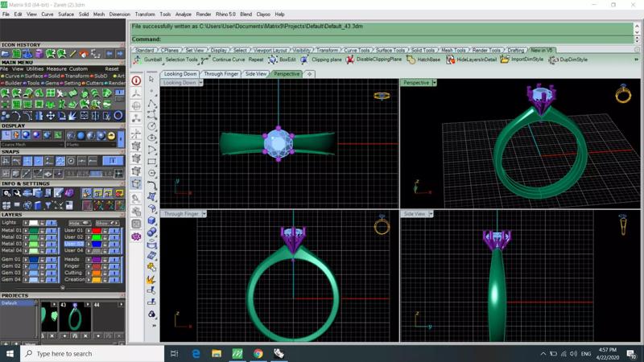
Task: Select the Move arrows tool in Main Menu
Action: click(x=51, y=116)
